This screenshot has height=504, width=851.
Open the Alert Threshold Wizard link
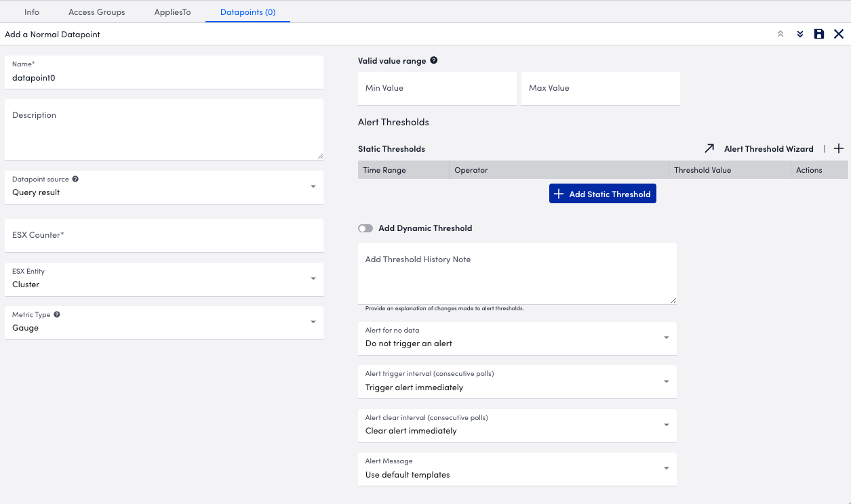coord(768,149)
